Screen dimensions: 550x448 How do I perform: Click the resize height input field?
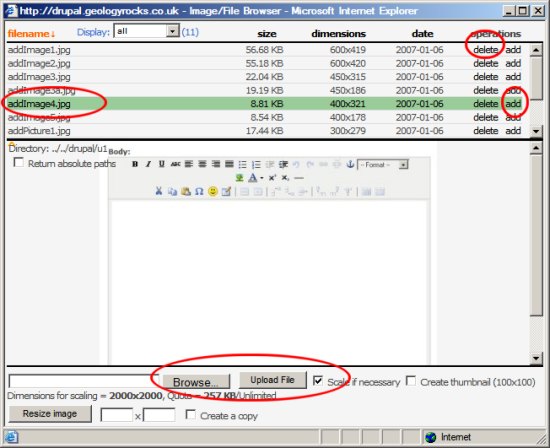coord(159,415)
